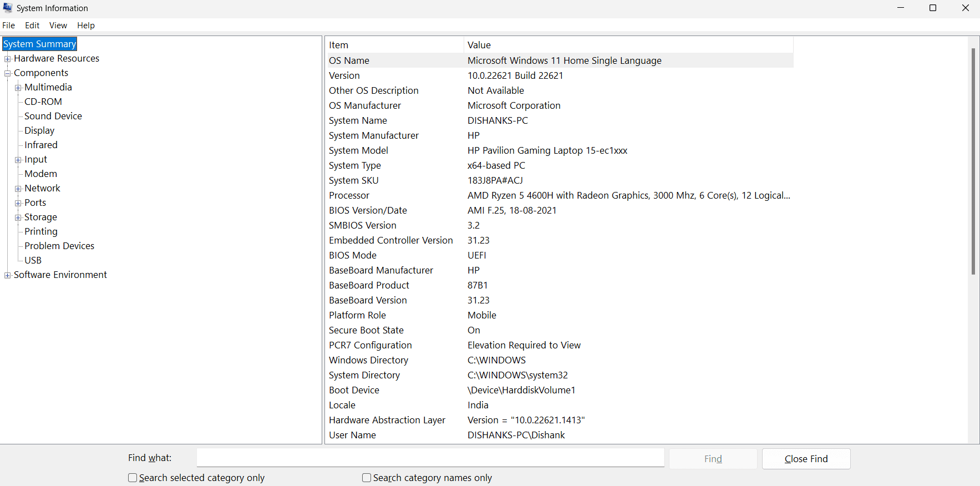
Task: Expand the Network subcategory
Action: (18, 189)
